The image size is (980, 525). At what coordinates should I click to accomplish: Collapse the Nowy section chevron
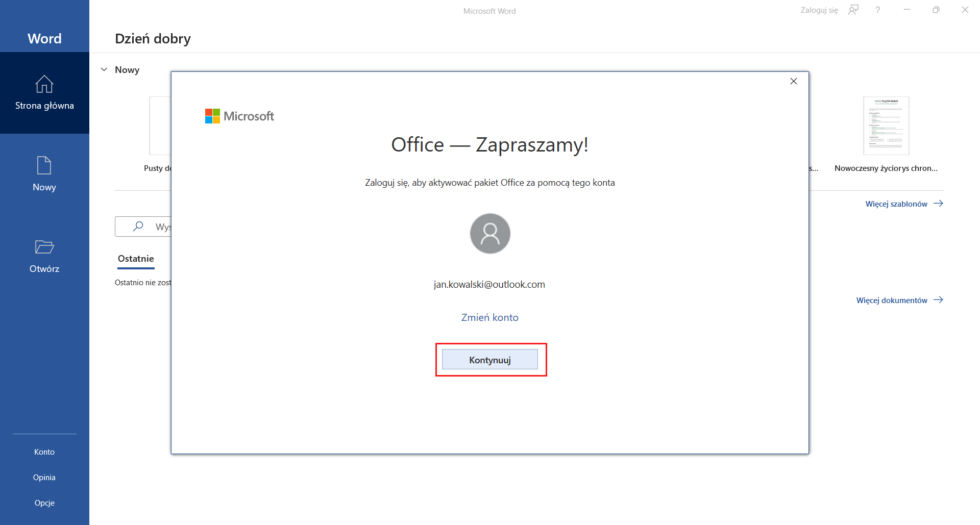click(104, 69)
